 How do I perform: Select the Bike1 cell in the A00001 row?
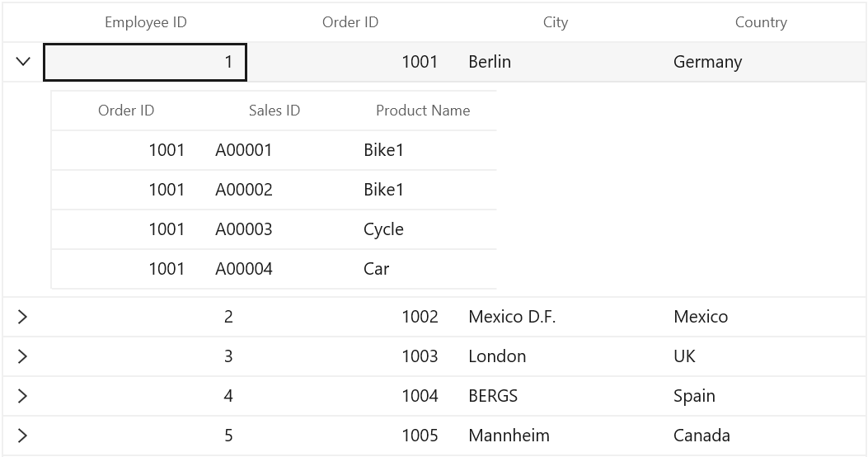click(x=422, y=150)
